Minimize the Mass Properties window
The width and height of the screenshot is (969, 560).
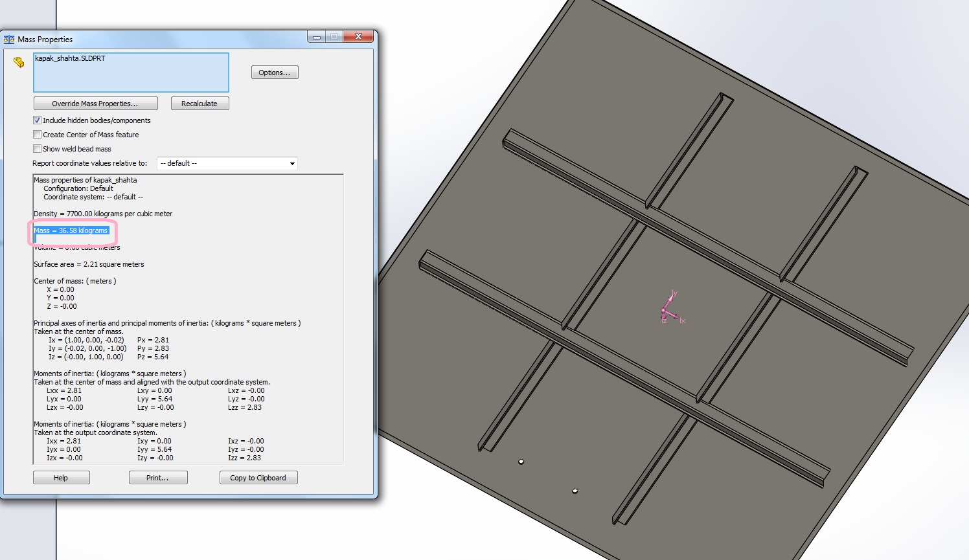[317, 37]
